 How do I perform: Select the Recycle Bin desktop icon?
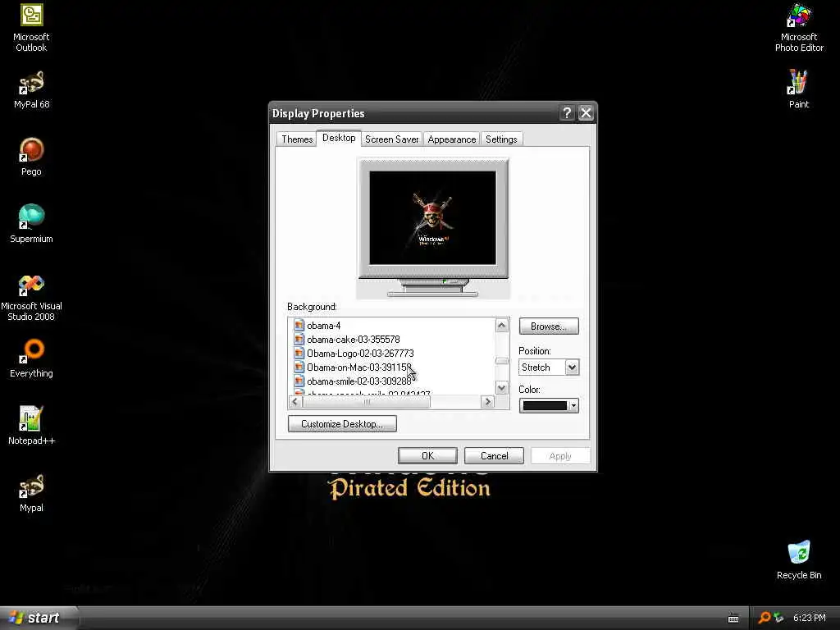point(799,560)
